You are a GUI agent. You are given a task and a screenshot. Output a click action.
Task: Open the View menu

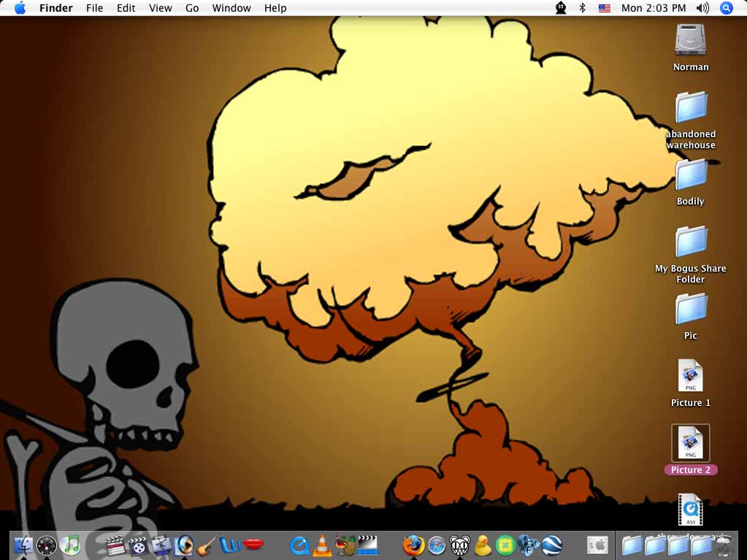(160, 8)
